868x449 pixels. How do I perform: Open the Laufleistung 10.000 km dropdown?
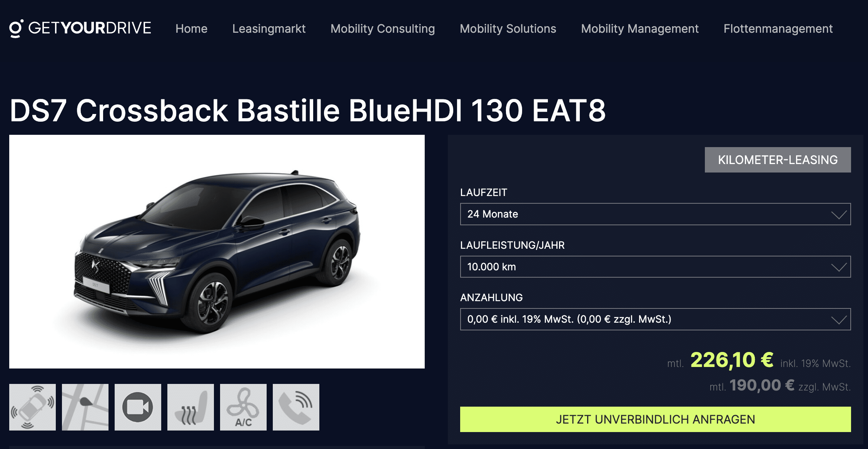655,267
